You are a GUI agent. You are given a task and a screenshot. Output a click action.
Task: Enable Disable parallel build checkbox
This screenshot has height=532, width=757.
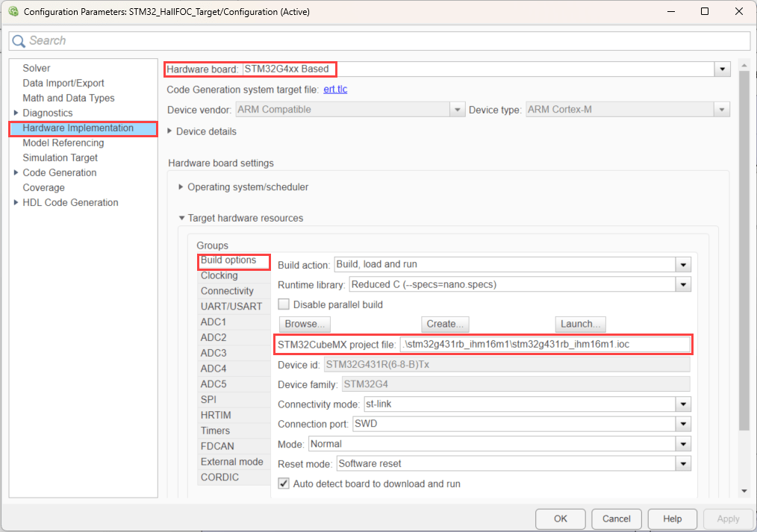pos(284,304)
